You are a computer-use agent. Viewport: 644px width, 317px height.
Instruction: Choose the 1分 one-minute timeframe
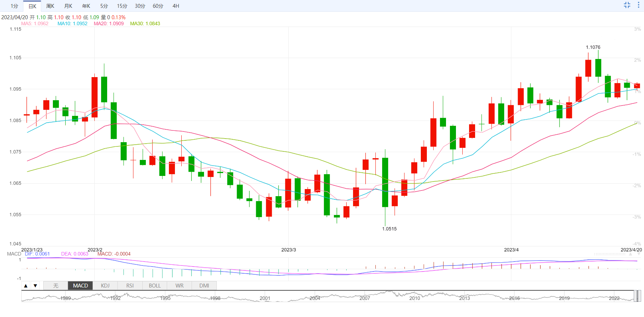(14, 6)
